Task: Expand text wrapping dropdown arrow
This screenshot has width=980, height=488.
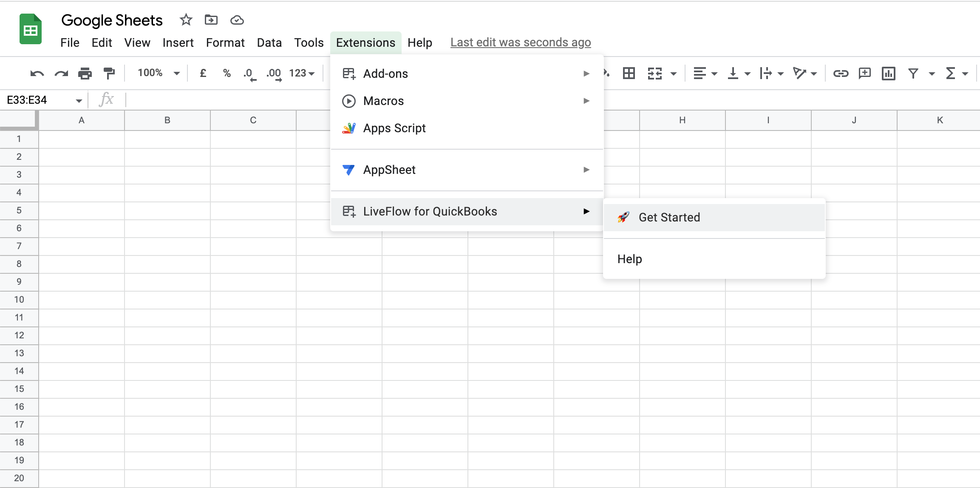Action: tap(781, 74)
